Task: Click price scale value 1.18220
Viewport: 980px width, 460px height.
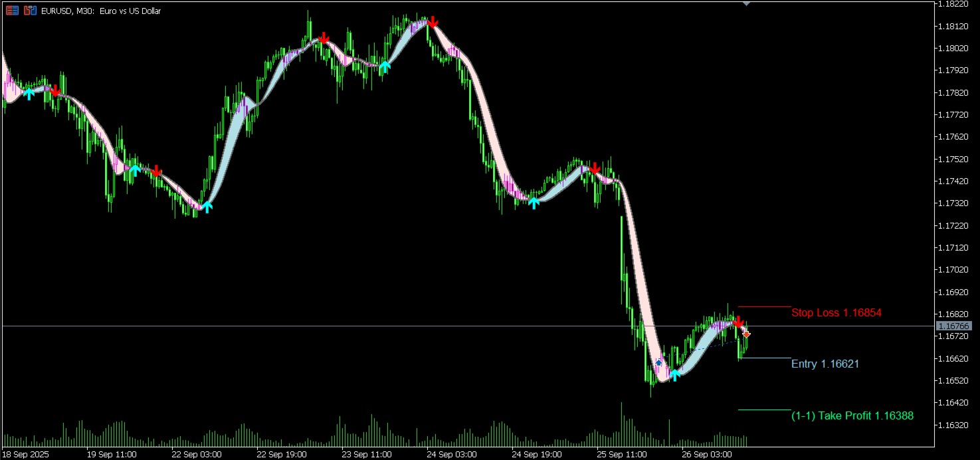Action: point(953,4)
